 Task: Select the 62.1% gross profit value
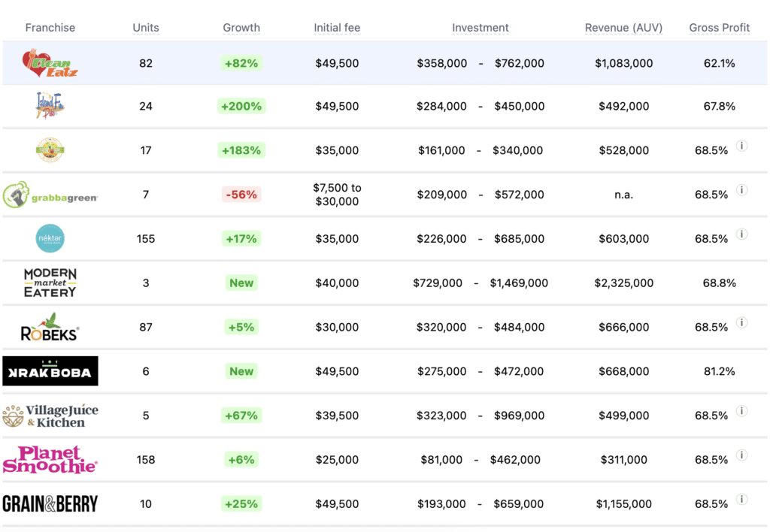pos(720,63)
